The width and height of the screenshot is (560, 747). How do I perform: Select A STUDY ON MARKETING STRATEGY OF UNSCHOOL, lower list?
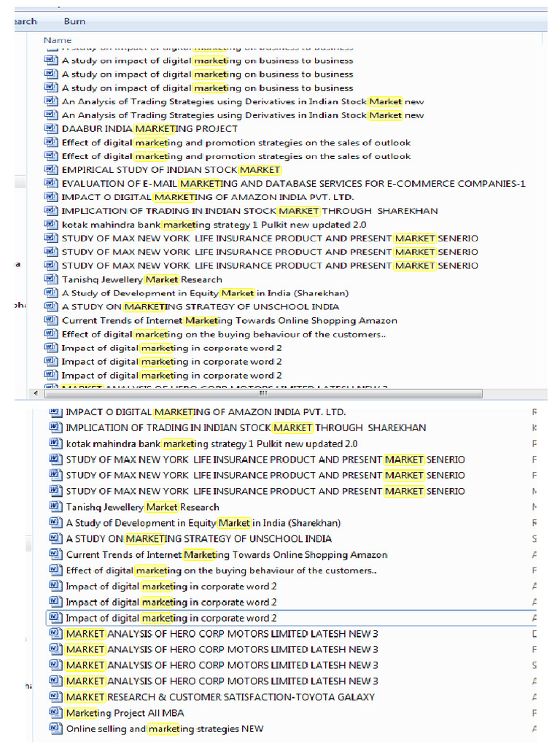199,539
